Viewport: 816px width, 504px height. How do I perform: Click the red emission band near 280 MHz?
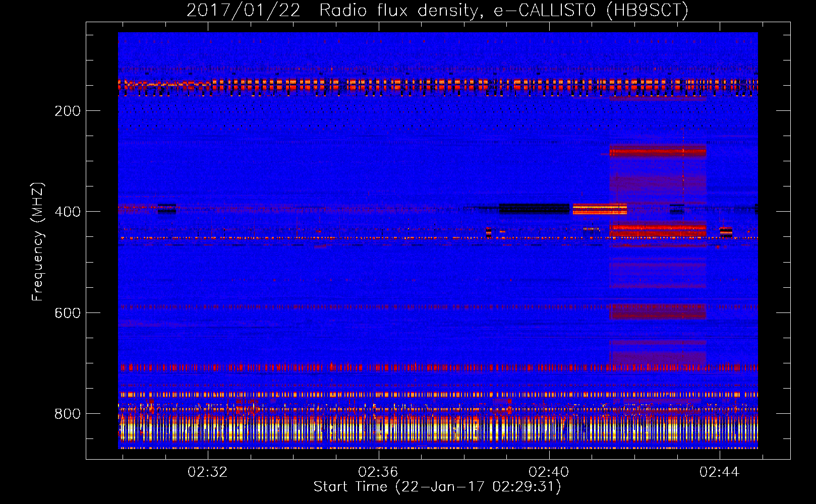pyautogui.click(x=658, y=151)
